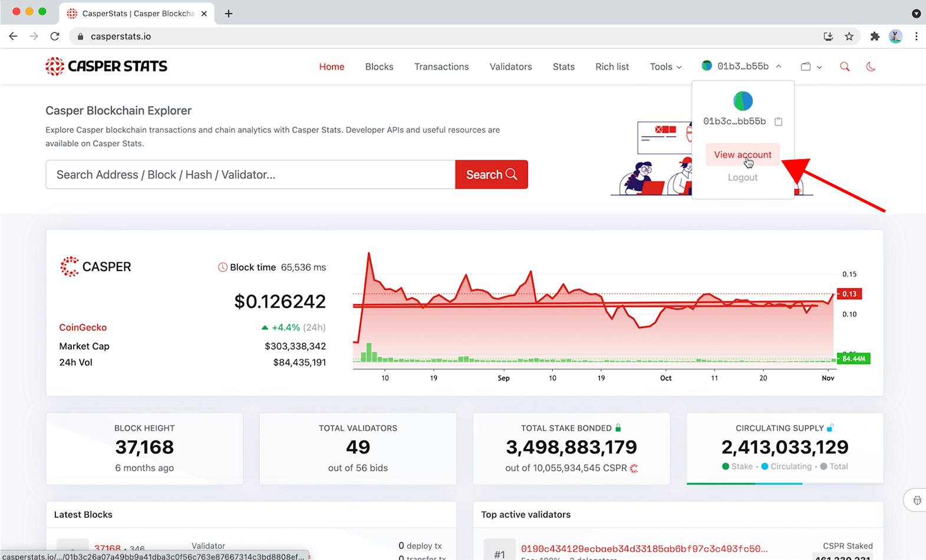Image resolution: width=926 pixels, height=560 pixels.
Task: Click the bug report floating icon
Action: [917, 500]
